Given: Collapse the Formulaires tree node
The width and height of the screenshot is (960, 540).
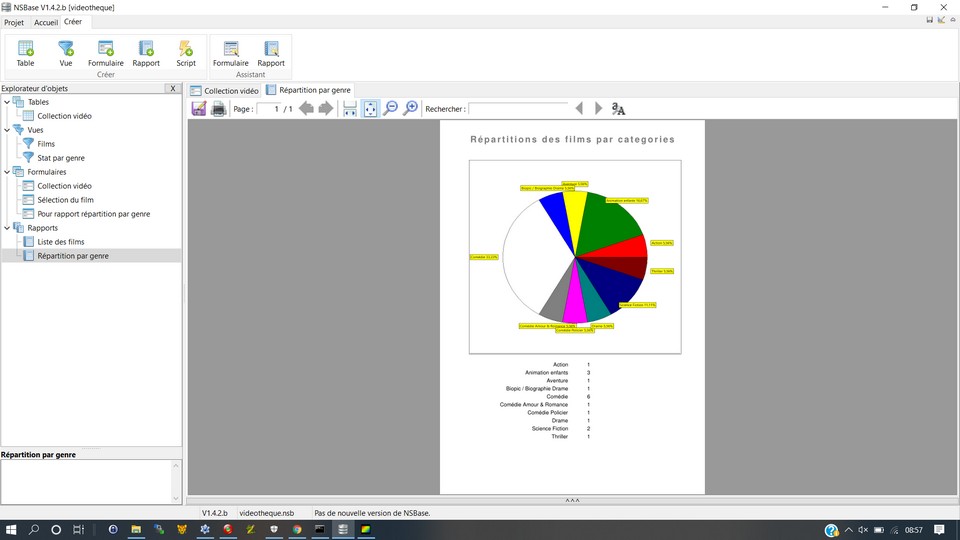Looking at the screenshot, I should [x=7, y=172].
